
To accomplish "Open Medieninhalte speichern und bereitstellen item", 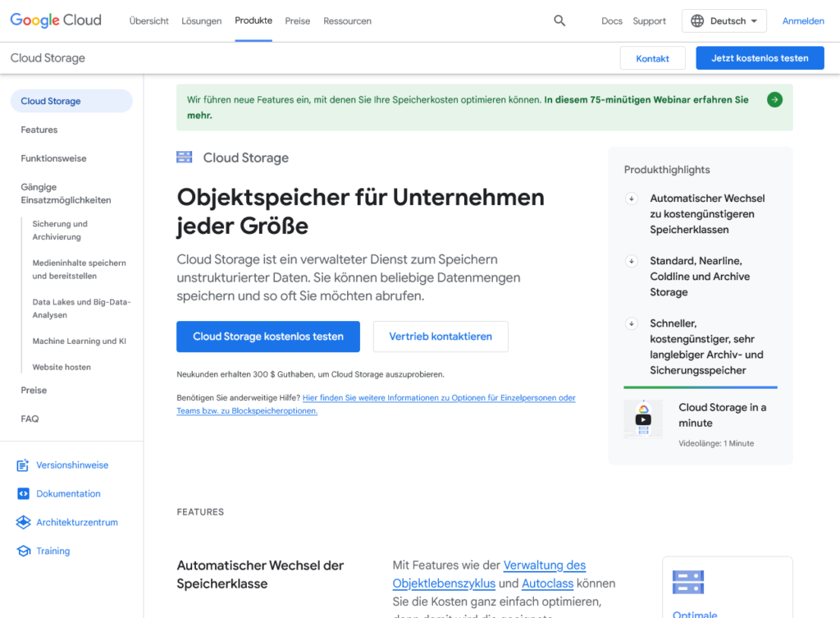I will pyautogui.click(x=80, y=269).
